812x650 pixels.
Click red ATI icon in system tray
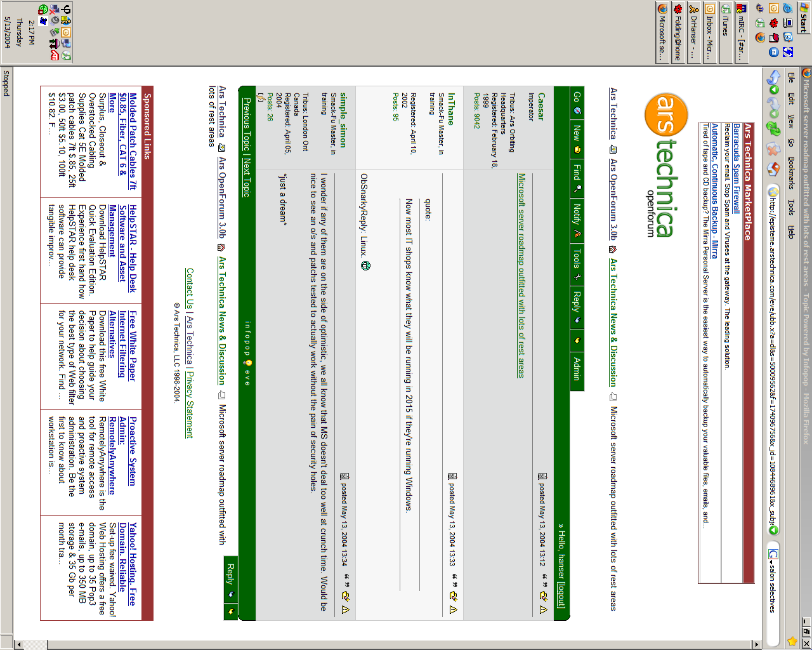tap(54, 56)
